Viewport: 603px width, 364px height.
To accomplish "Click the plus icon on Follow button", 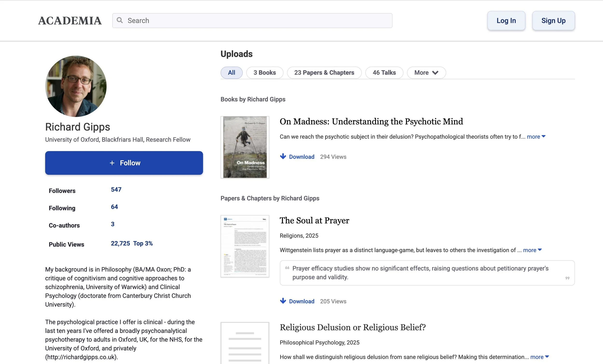I will pyautogui.click(x=112, y=163).
